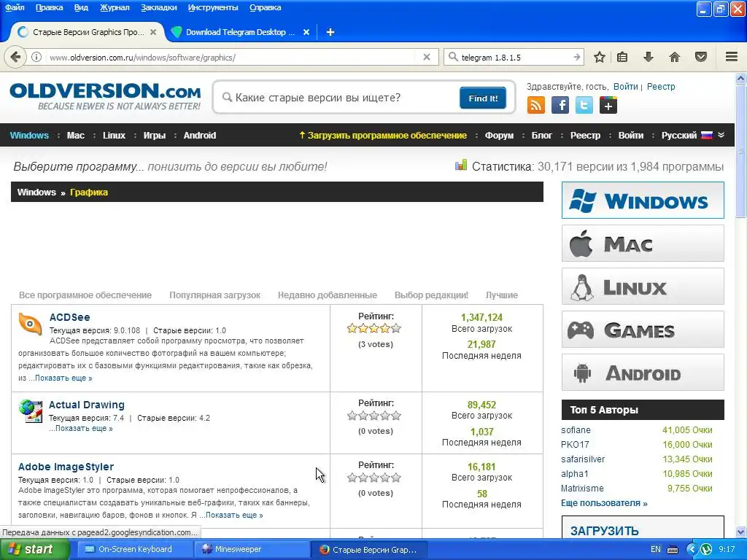Click the OLDVERSION.com logo
Image resolution: width=747 pixels, height=560 pixels.
pyautogui.click(x=105, y=96)
